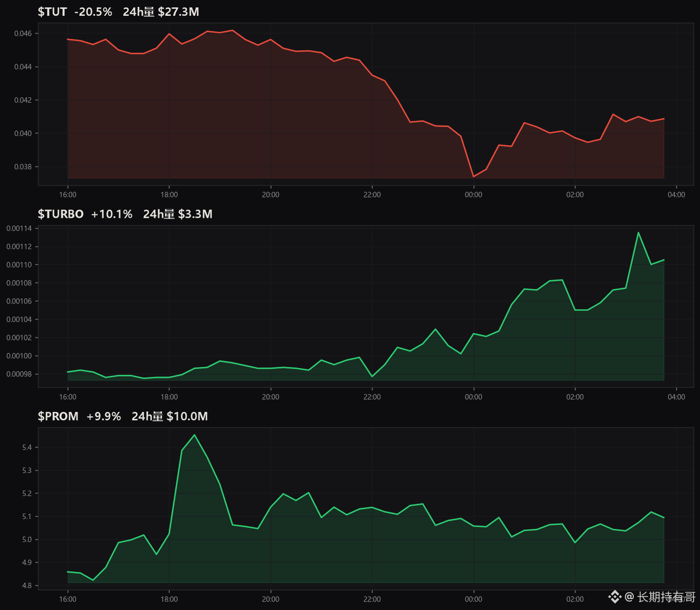The image size is (700, 610).
Task: Select the 0.00106 price axis label
Action: pos(19,301)
